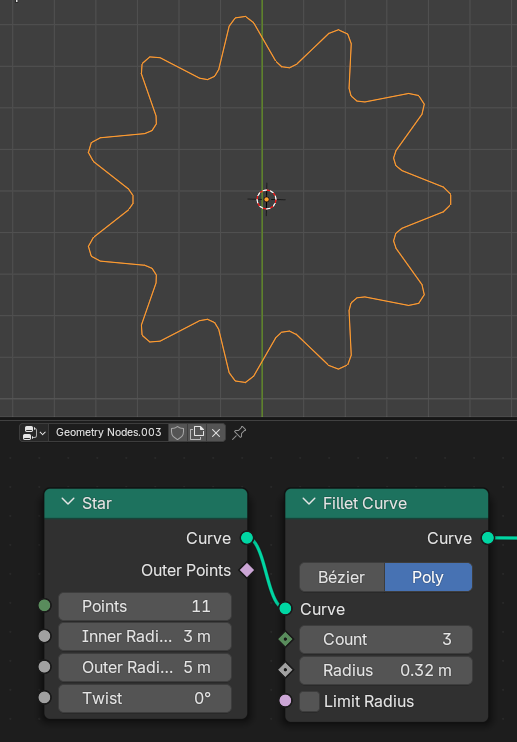
Task: Toggle fake user shield icon
Action: tap(177, 433)
